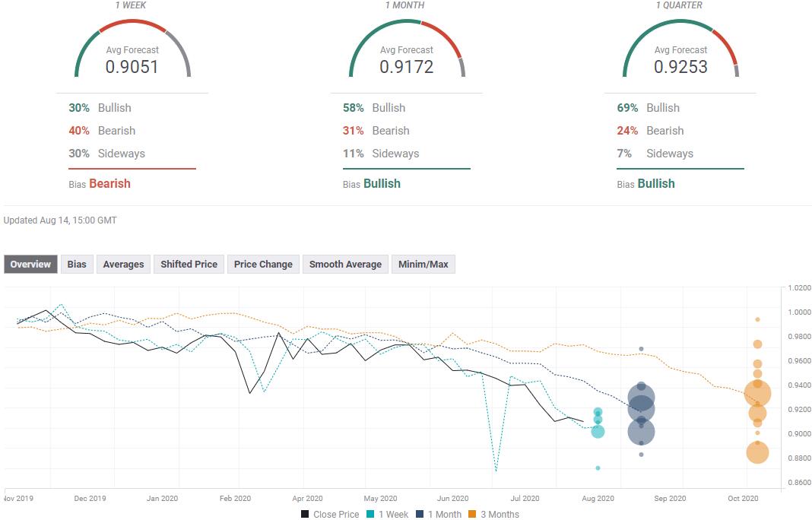This screenshot has width=812, height=520.
Task: Toggle navy 1 Month legend swatch
Action: click(420, 515)
